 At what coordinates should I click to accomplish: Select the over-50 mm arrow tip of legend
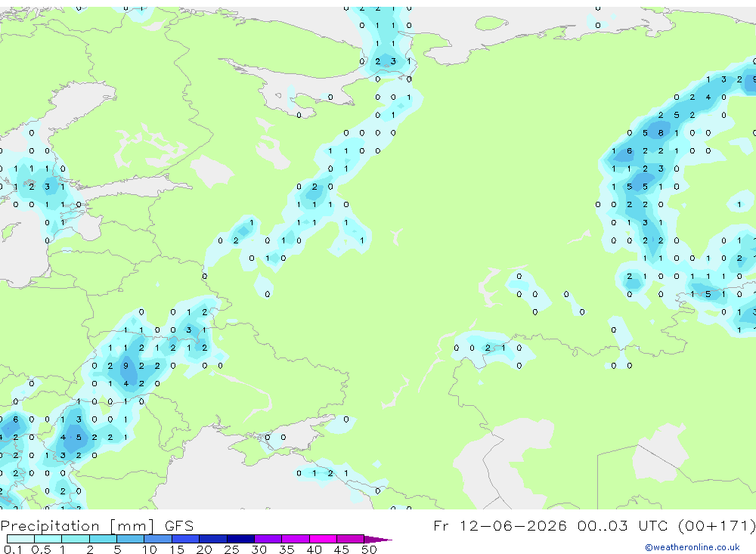coord(378,540)
